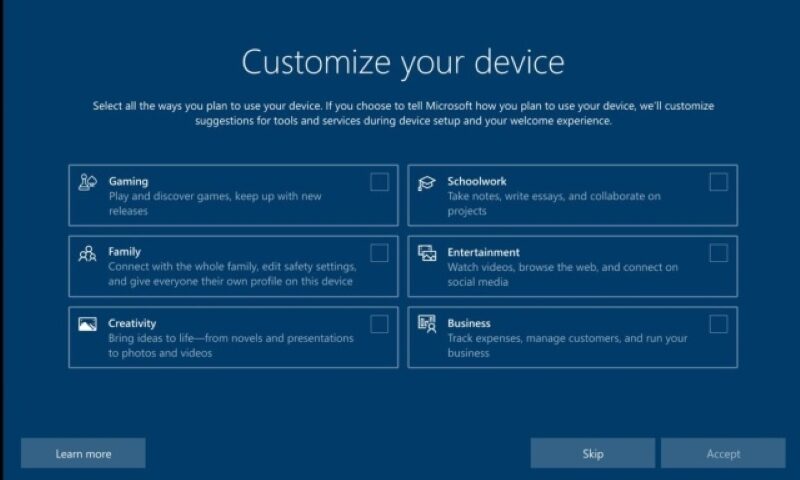Click the Creativity title text

pos(132,323)
